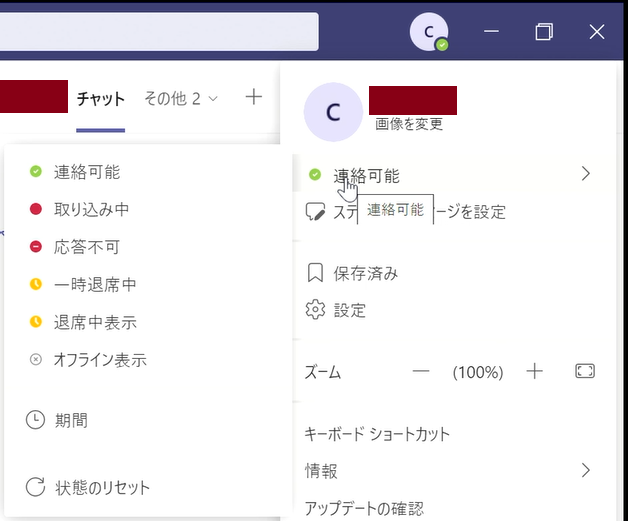Click the refresh icon beside 状態のリセット
Image resolution: width=628 pixels, height=521 pixels.
click(36, 487)
